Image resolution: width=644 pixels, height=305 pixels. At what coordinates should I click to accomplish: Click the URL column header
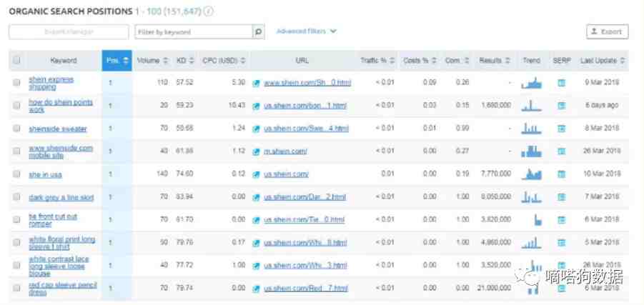coord(302,60)
